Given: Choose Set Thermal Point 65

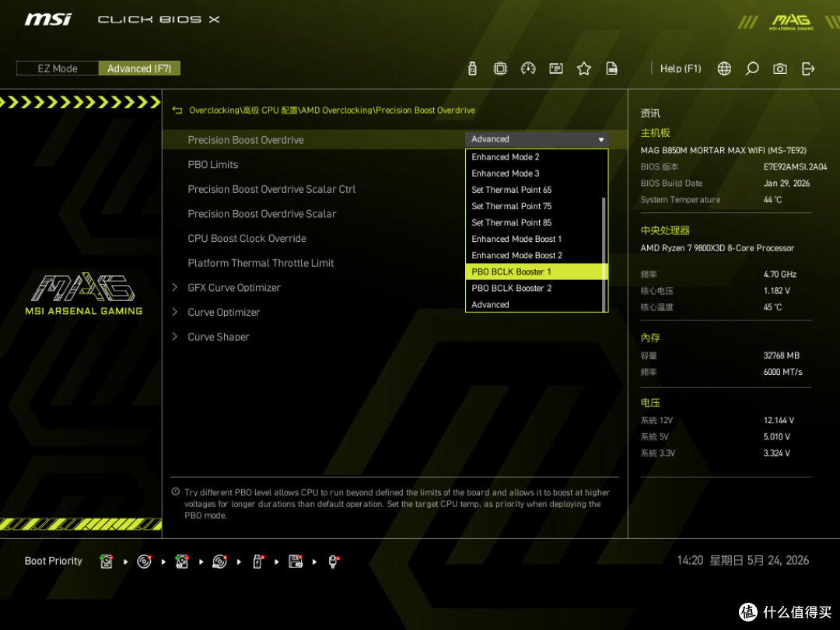Looking at the screenshot, I should [536, 190].
